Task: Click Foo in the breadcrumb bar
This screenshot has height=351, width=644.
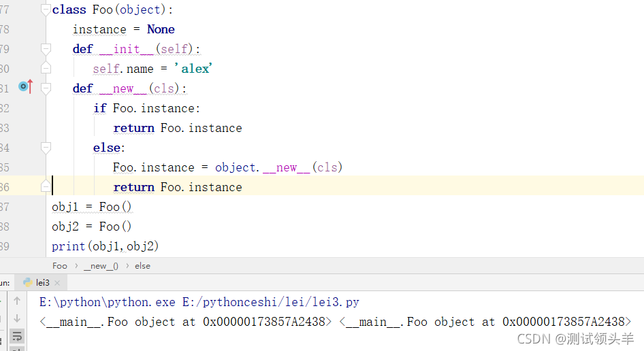Action: point(60,266)
